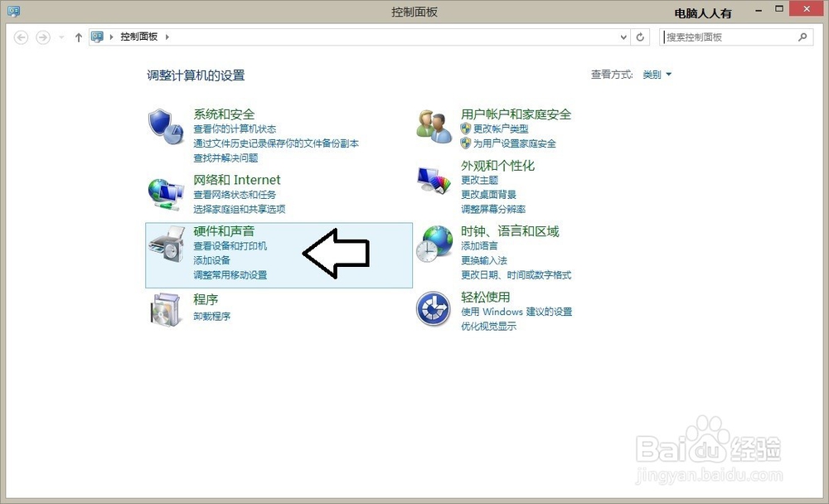Open the System and Security shield icon

point(166,126)
